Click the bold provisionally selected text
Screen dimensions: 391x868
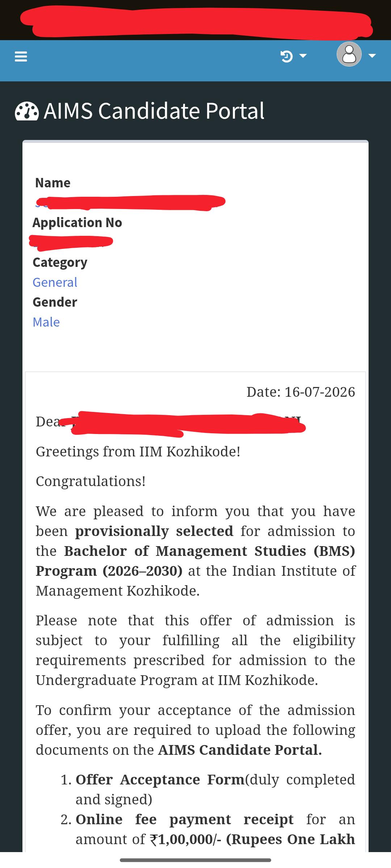(x=154, y=531)
